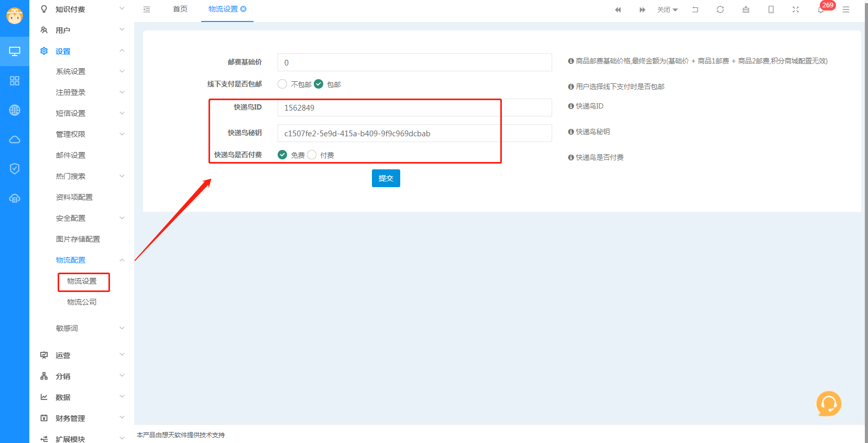Expand the 系统设置 submenu
868x443 pixels.
(122, 71)
